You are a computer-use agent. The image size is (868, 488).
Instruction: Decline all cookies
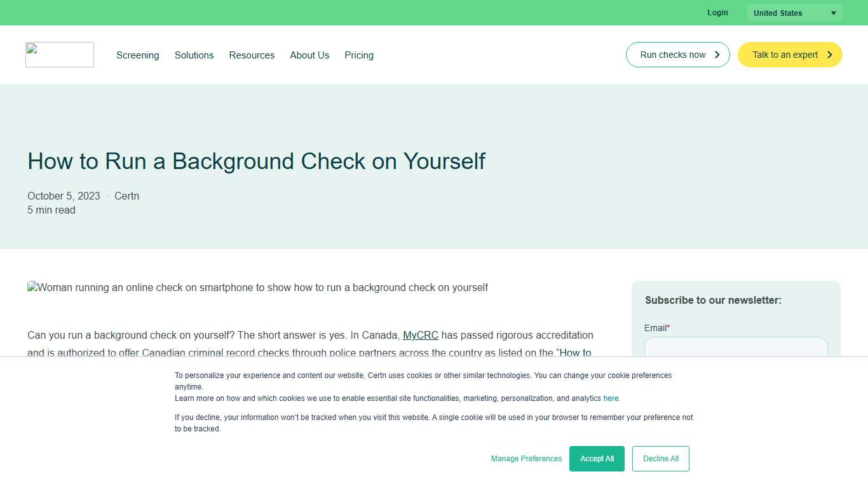point(660,458)
